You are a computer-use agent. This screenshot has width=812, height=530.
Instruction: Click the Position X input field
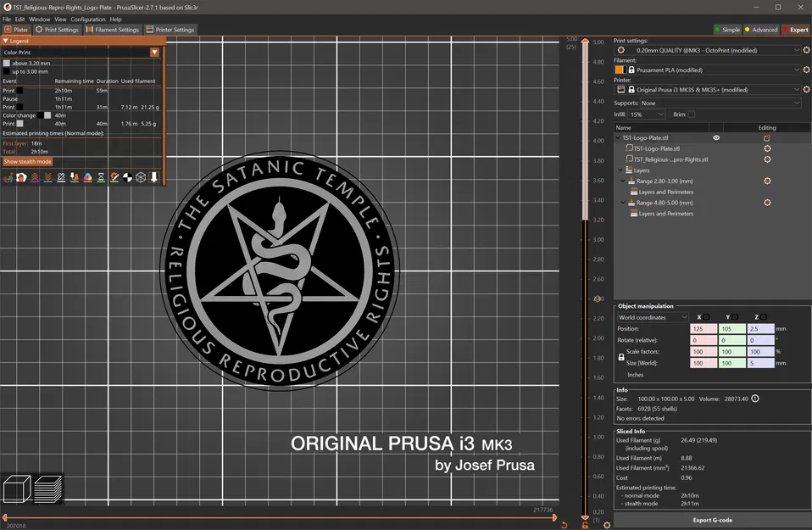click(x=704, y=328)
